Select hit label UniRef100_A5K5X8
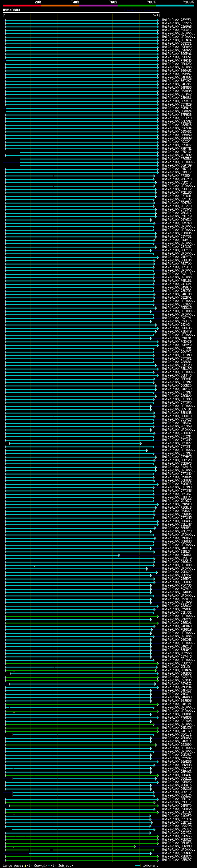Viewport: 197px width, 868px height. [x=176, y=504]
